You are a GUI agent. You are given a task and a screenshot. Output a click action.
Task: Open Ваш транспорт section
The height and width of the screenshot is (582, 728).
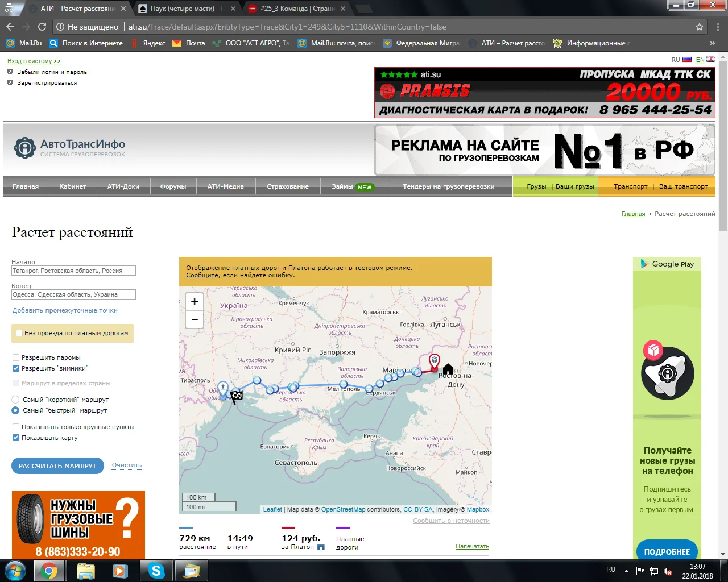coord(684,186)
